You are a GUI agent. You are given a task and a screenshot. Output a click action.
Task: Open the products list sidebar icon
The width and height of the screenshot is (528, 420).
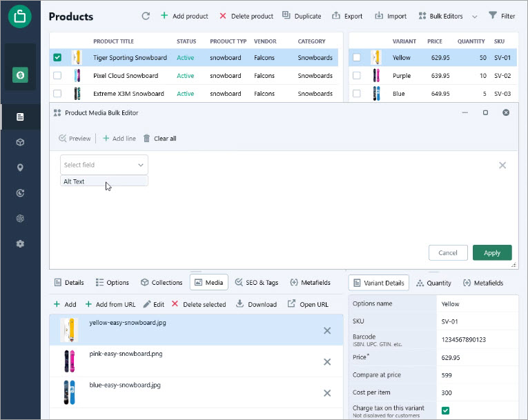(20, 117)
